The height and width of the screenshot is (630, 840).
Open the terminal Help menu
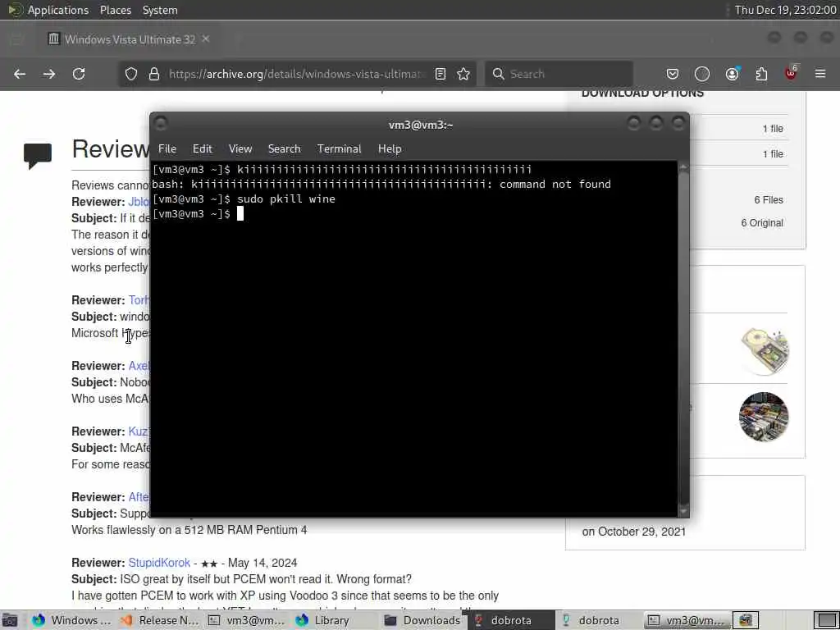point(390,149)
